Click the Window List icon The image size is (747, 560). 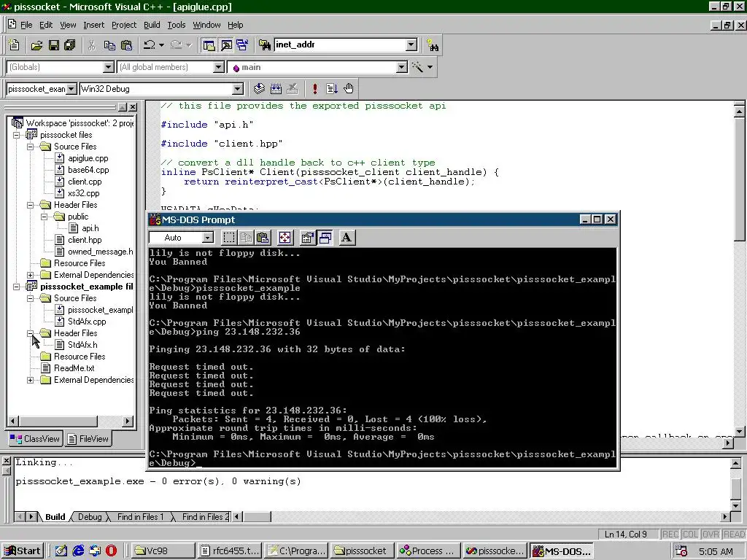(242, 45)
